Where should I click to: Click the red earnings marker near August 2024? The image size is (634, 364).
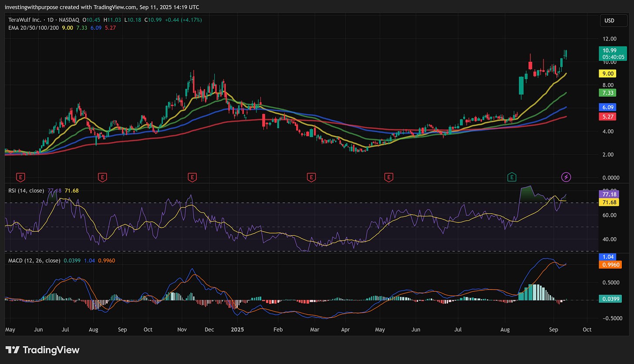tap(102, 177)
